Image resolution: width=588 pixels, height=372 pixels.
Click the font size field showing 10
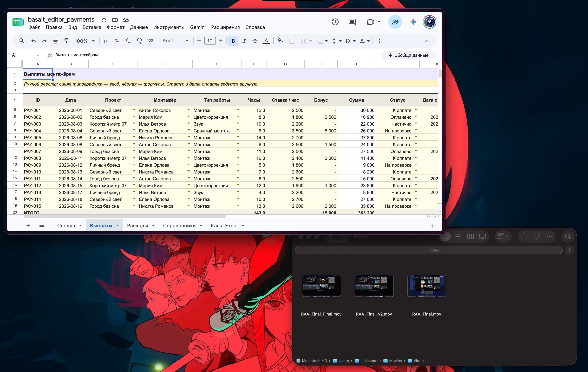(210, 41)
